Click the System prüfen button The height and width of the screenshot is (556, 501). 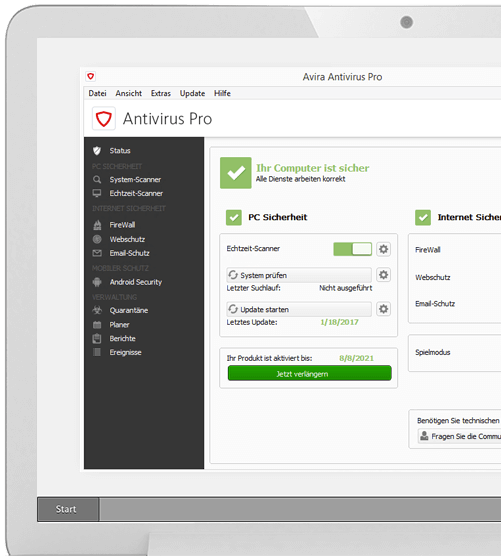click(x=299, y=275)
